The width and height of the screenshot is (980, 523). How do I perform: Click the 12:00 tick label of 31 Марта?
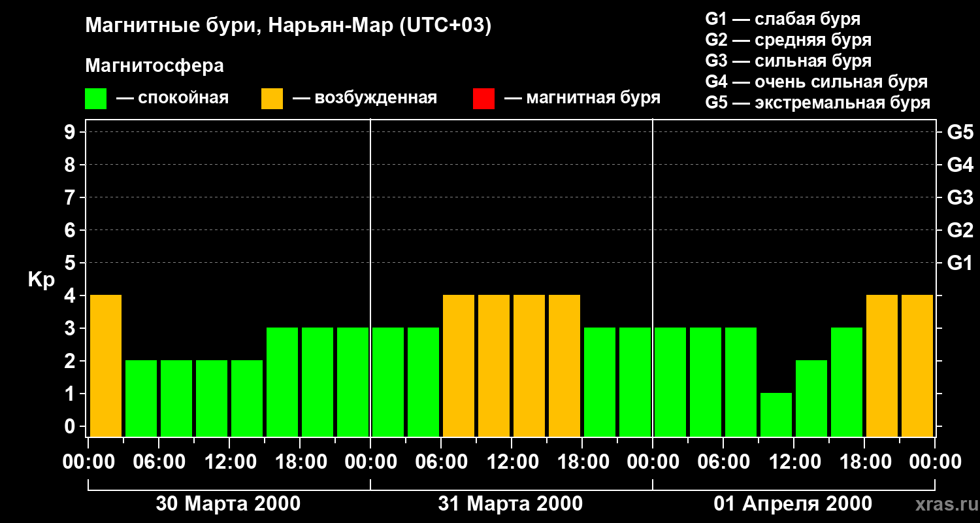coord(512,462)
